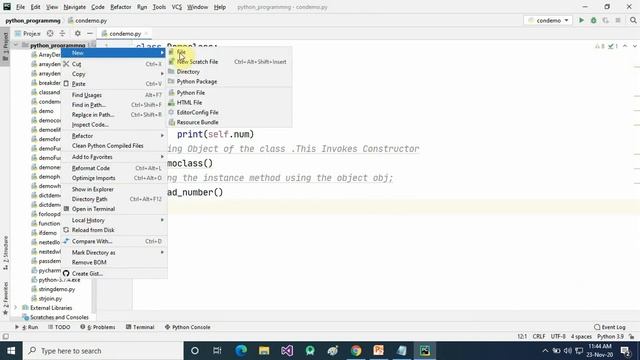Click the Debug bug icon

point(593,20)
